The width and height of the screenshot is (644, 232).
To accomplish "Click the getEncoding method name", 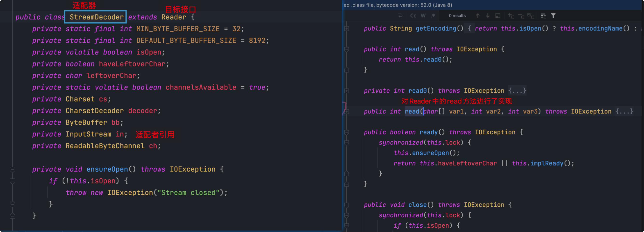I will tap(436, 28).
